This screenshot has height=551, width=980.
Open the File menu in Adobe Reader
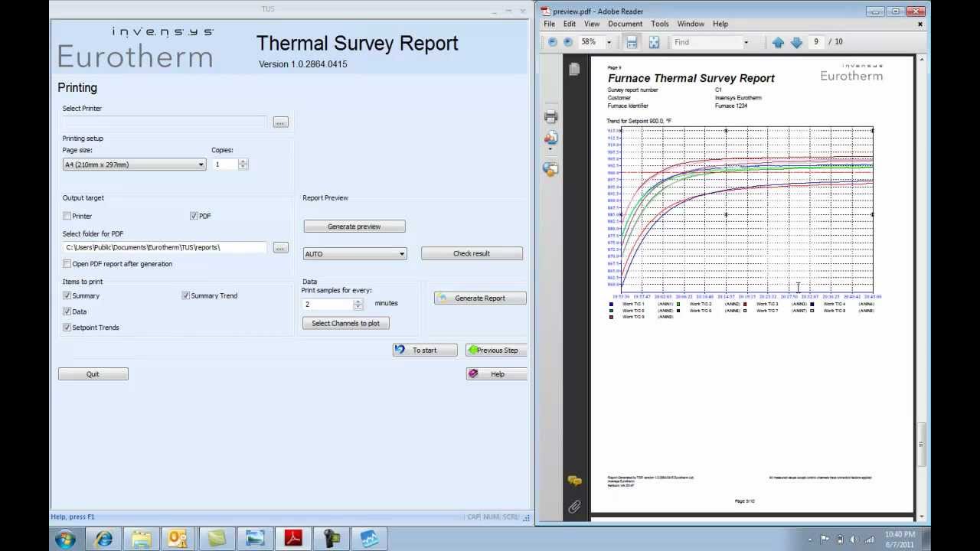click(x=550, y=24)
